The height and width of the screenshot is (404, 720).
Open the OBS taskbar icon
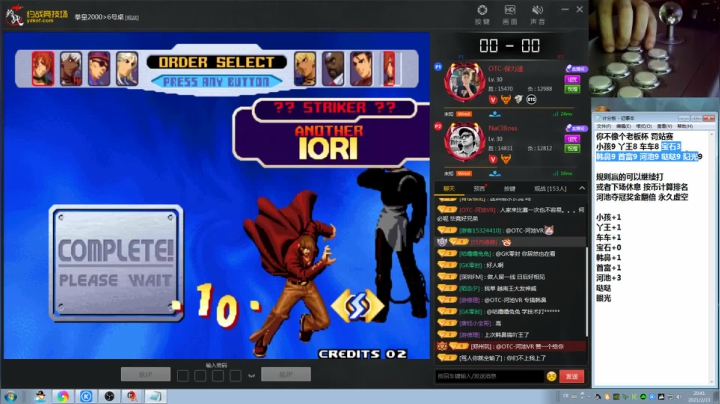tap(109, 397)
